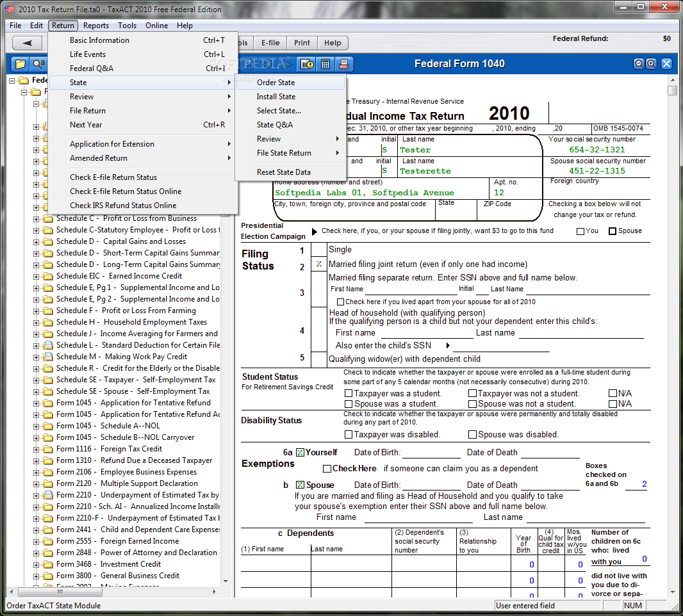This screenshot has width=683, height=616.
Task: Open the alerts form icon with yellow warning
Action: (307, 64)
